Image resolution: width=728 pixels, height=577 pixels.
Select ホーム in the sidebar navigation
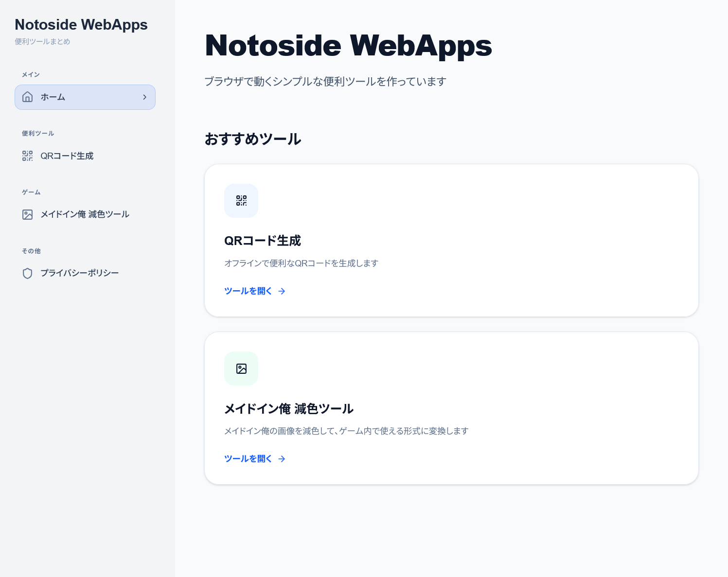coord(53,97)
